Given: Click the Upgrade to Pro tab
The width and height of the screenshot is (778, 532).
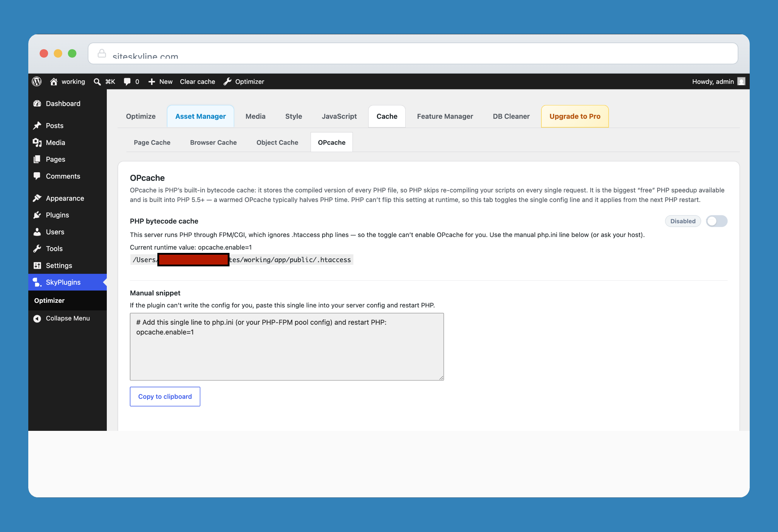Looking at the screenshot, I should click(x=575, y=116).
